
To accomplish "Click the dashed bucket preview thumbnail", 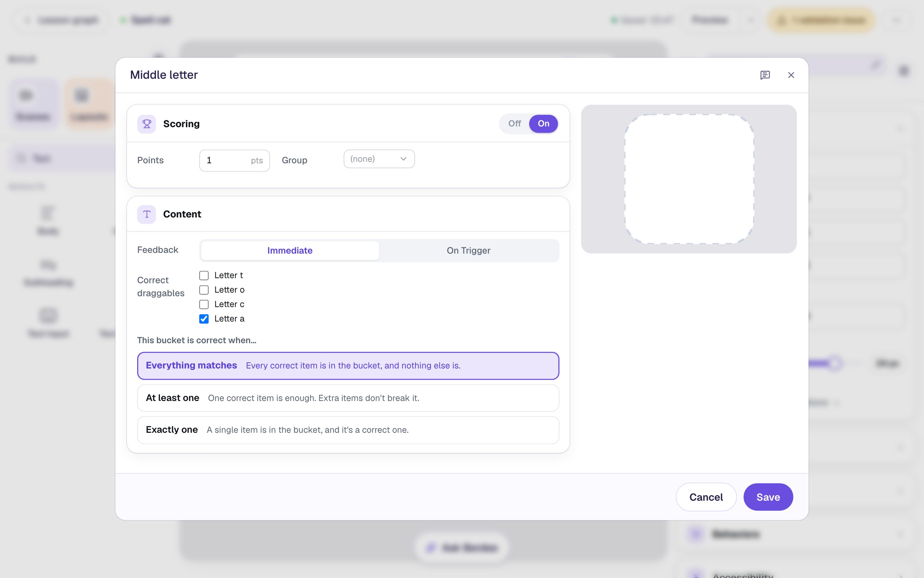I will point(689,179).
